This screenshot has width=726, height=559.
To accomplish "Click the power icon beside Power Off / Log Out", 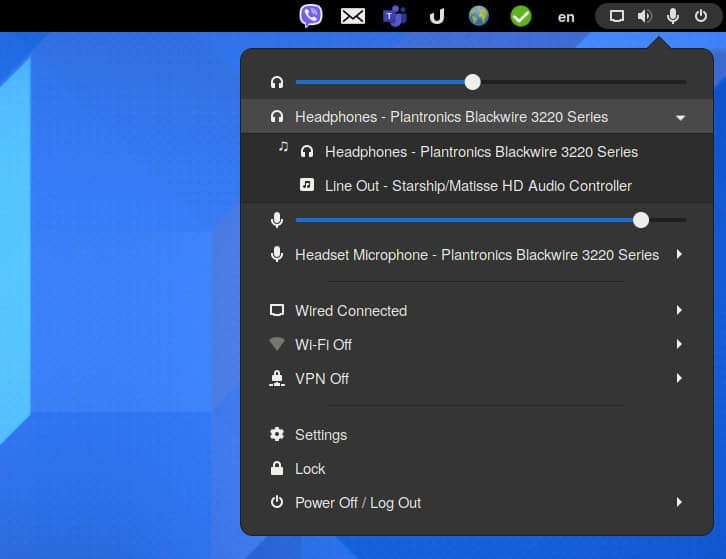I will click(277, 502).
